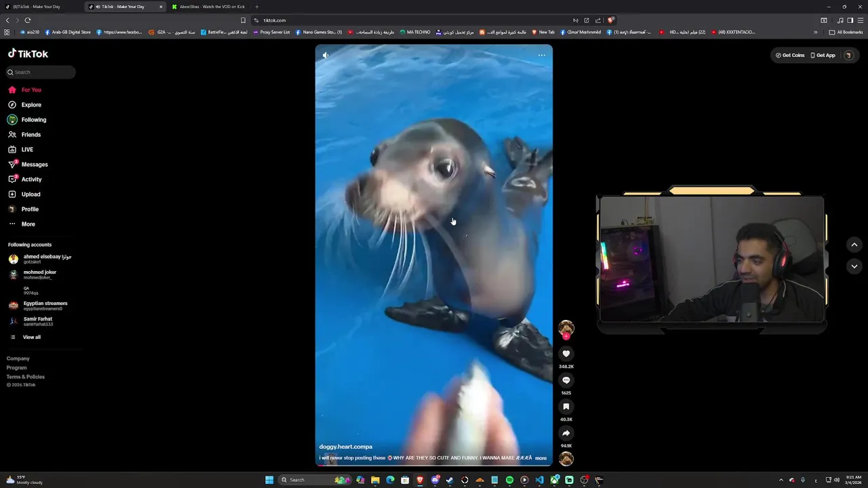Like the video with heart icon
The width and height of the screenshot is (868, 488).
(566, 353)
